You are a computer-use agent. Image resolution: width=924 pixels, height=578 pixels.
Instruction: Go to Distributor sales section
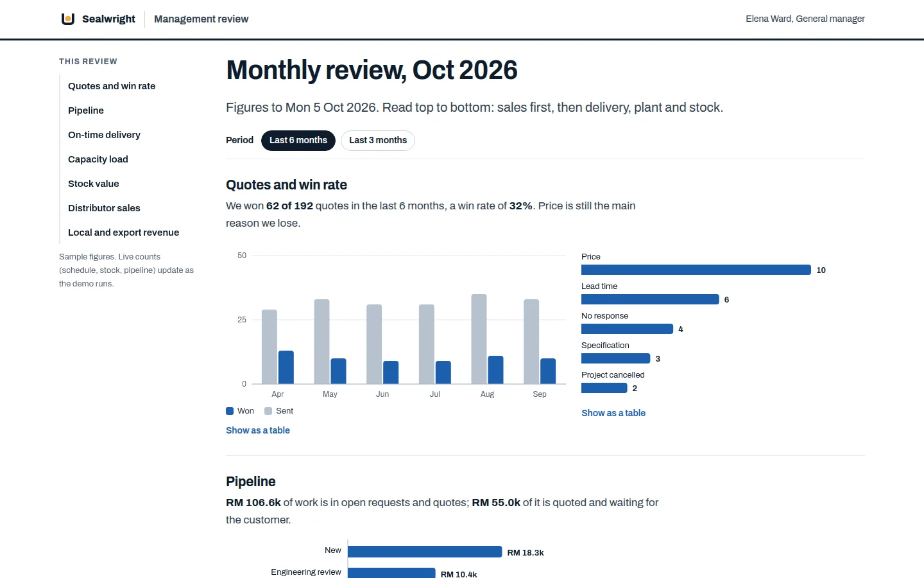104,208
